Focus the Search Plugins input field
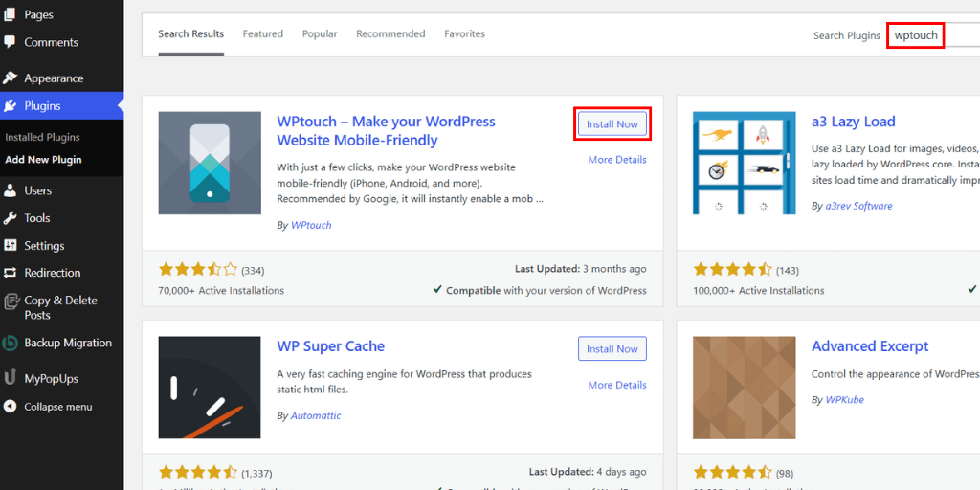This screenshot has width=980, height=490. click(934, 35)
